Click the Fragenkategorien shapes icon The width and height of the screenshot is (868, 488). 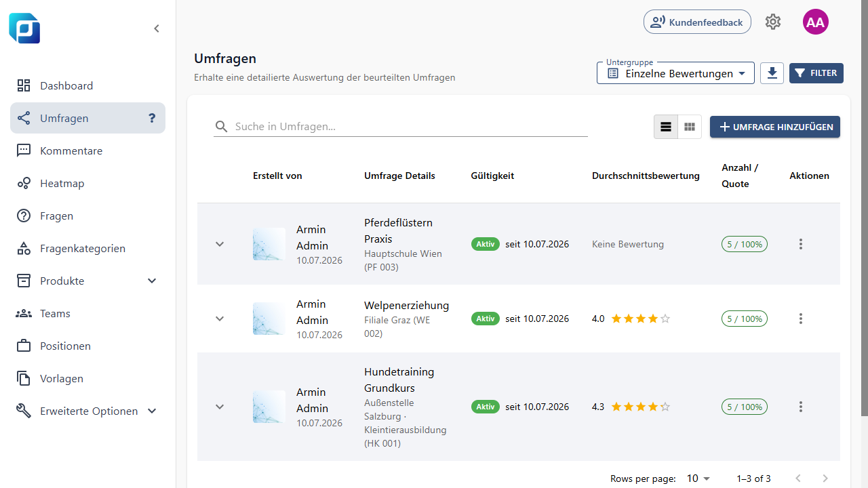pyautogui.click(x=24, y=248)
